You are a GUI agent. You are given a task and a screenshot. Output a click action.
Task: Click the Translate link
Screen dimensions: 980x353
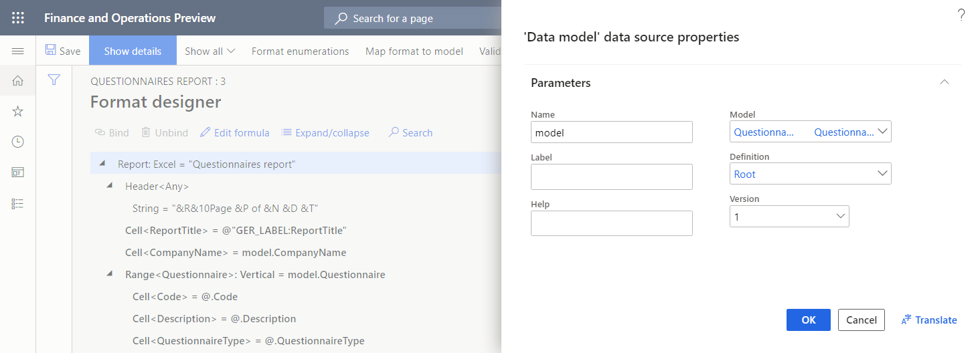coord(929,320)
